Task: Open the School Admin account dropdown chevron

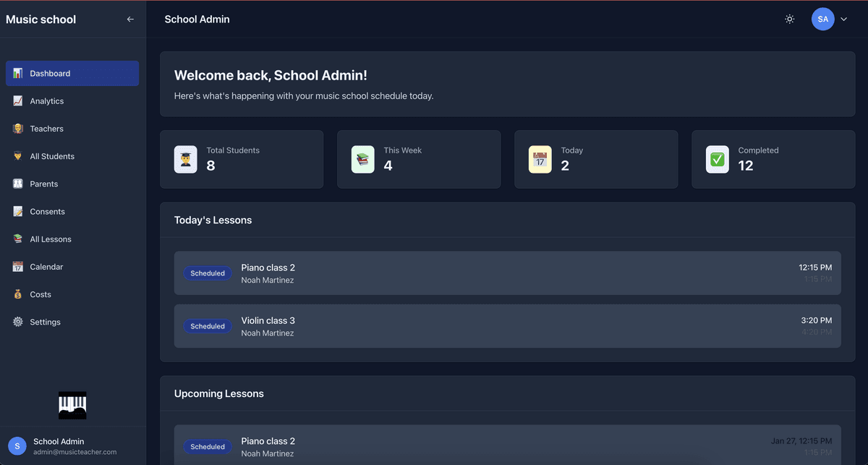Action: click(843, 19)
